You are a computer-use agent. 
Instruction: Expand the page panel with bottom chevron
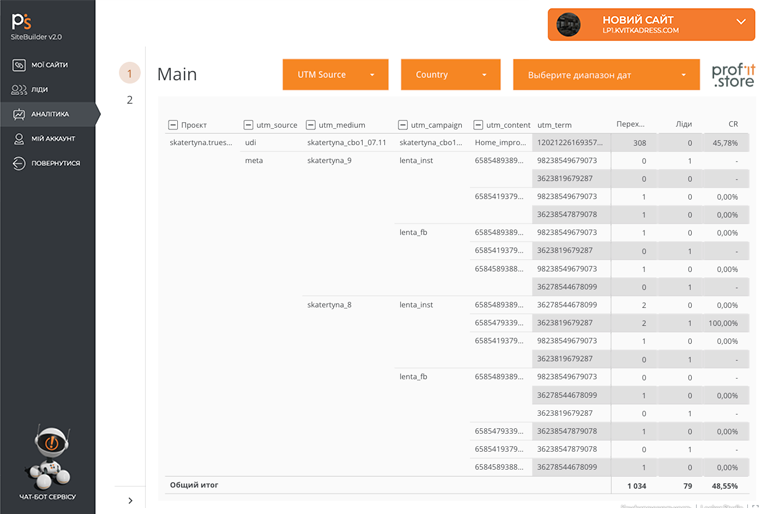pyautogui.click(x=131, y=500)
